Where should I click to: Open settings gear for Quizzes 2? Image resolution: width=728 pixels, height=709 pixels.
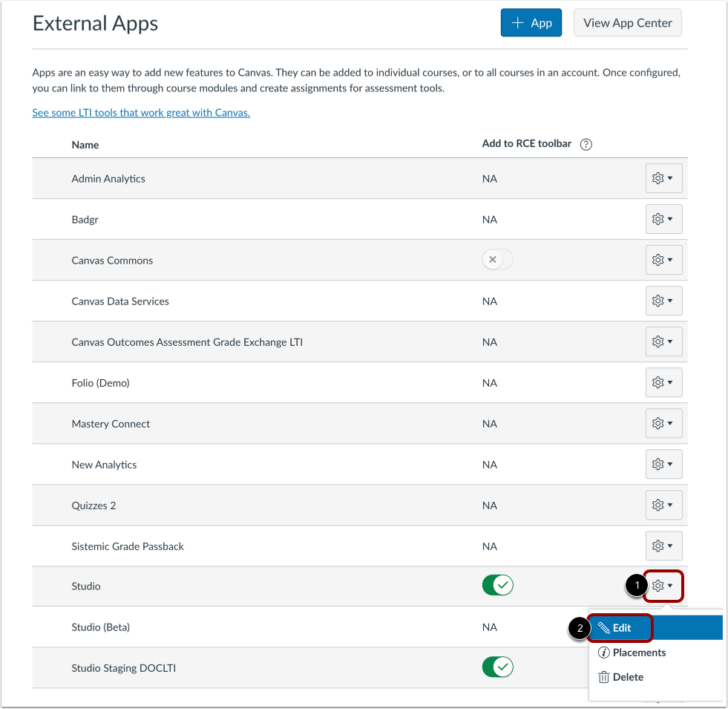coord(663,505)
